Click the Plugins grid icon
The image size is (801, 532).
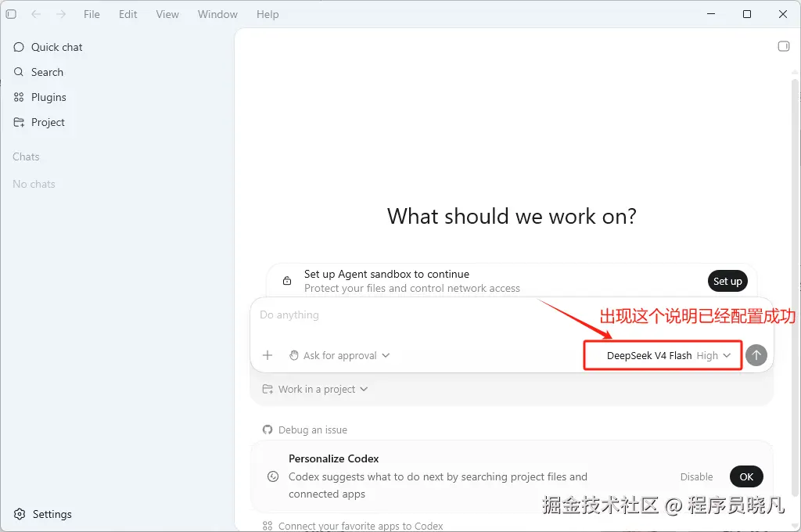[19, 97]
